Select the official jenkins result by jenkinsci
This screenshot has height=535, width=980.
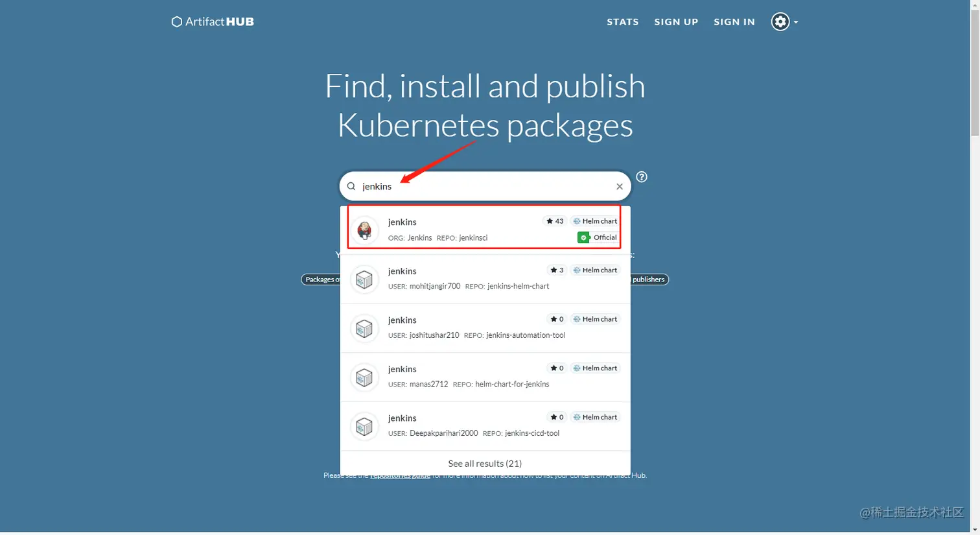(x=485, y=230)
